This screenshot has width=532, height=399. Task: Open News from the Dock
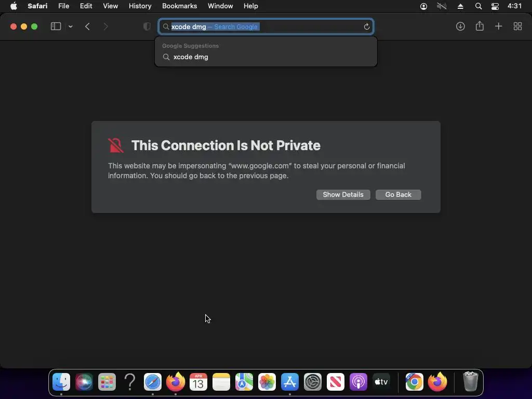pos(336,382)
